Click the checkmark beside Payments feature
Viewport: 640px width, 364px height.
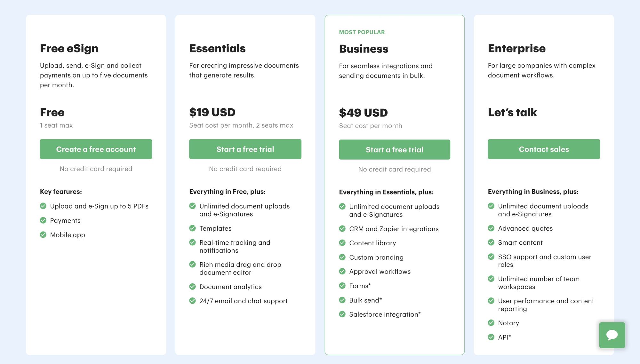[x=43, y=220]
